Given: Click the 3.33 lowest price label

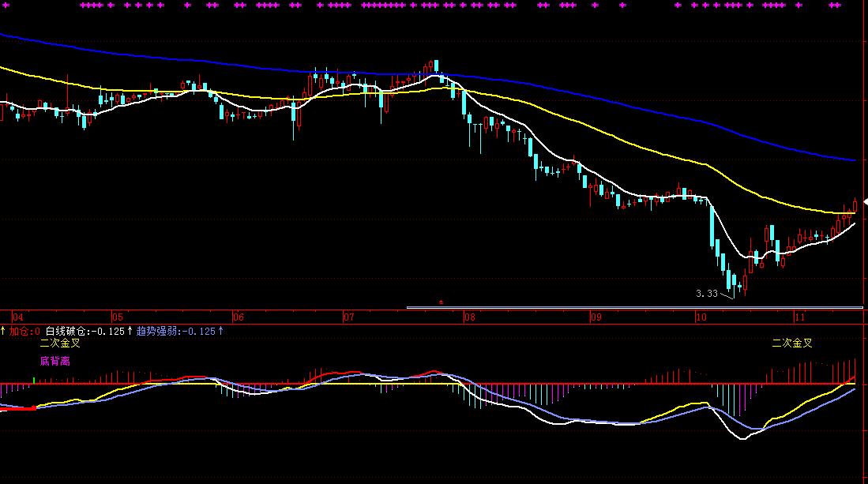Looking at the screenshot, I should 706,293.
